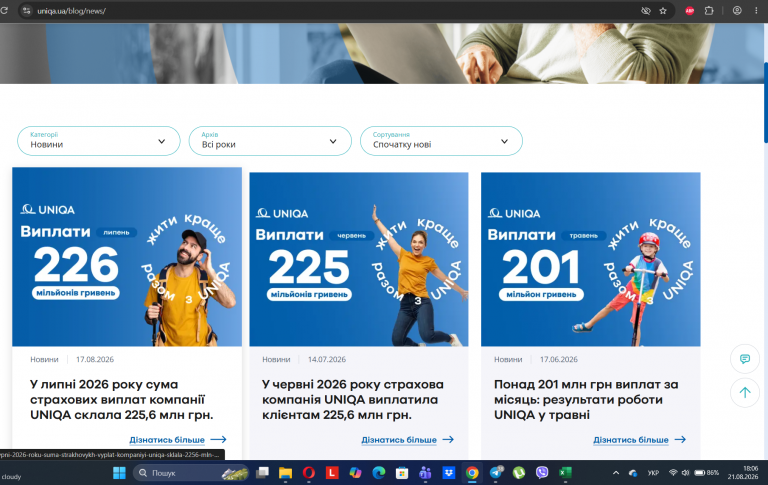The height and width of the screenshot is (485, 768).
Task: Click the date 14.07.2026
Action: (327, 359)
